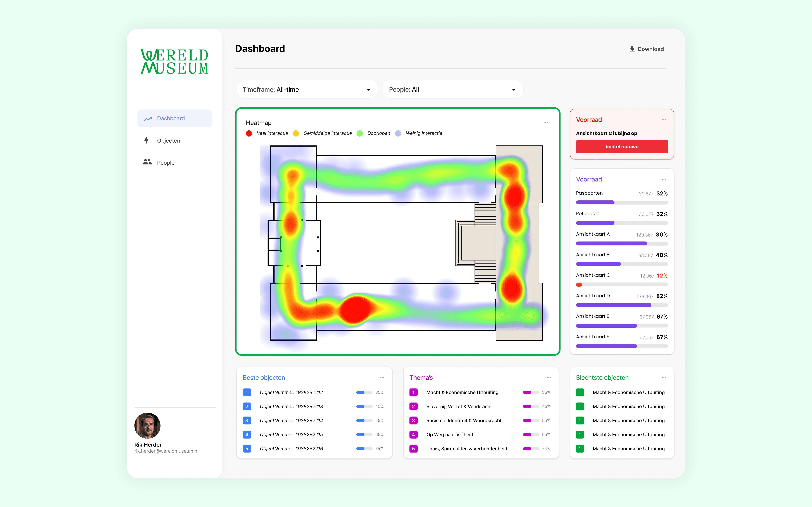Click the Download icon in header
Image resolution: width=812 pixels, height=507 pixels.
coord(632,49)
